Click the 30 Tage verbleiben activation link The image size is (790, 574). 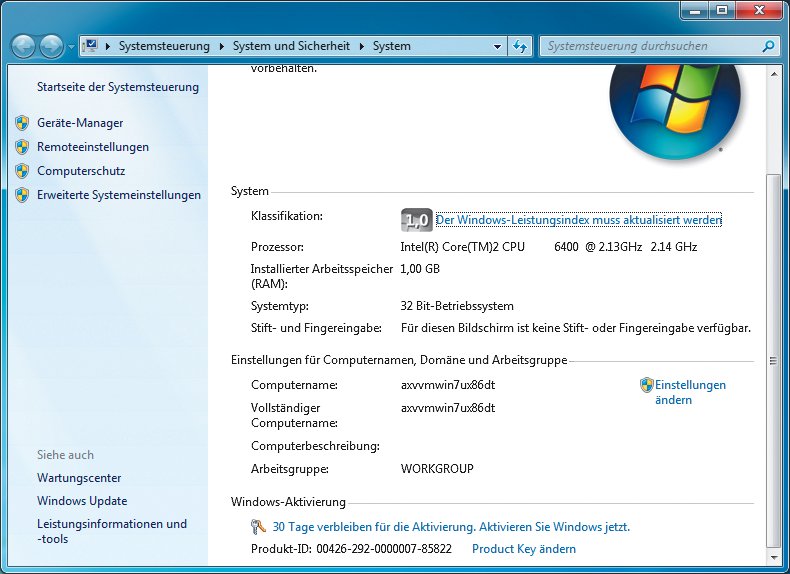451,527
